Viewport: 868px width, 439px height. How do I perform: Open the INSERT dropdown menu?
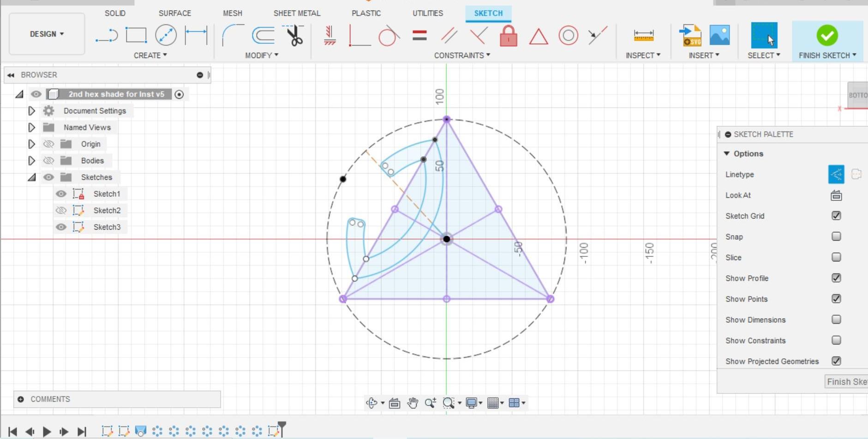(704, 55)
